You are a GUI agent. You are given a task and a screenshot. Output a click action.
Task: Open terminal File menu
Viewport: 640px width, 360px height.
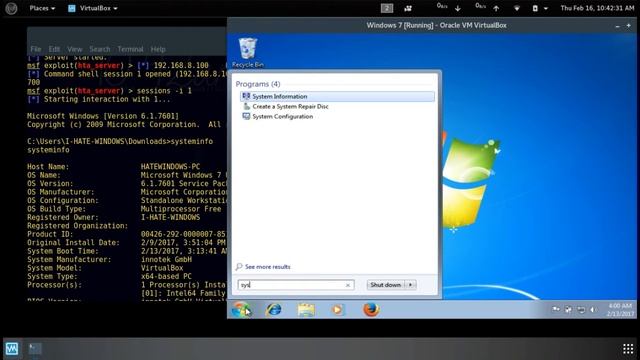tap(36, 49)
